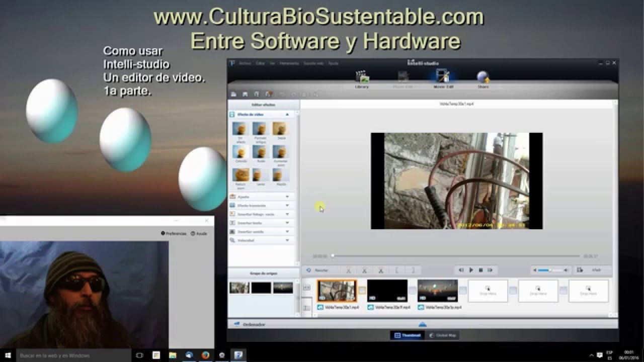The image size is (644, 362).
Task: Switch to storyboard video track view icon
Action: click(x=306, y=288)
